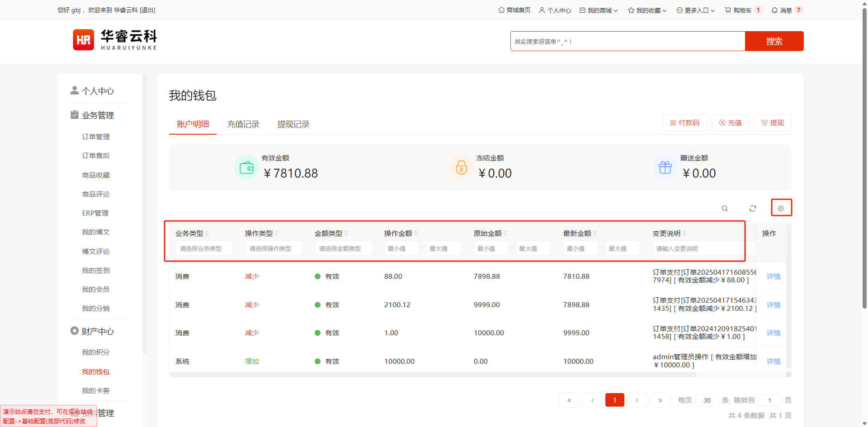Open the 请选择操作类型 dropdown filter

click(x=274, y=249)
